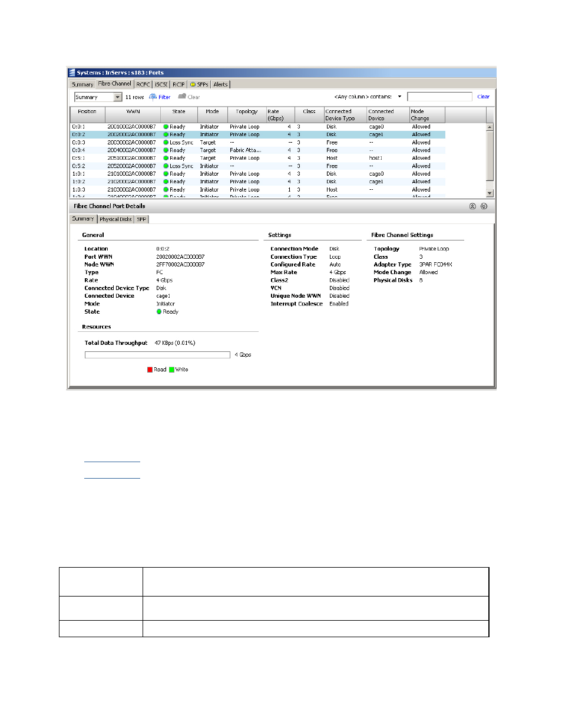Select port row 1:0:3

(x=257, y=190)
